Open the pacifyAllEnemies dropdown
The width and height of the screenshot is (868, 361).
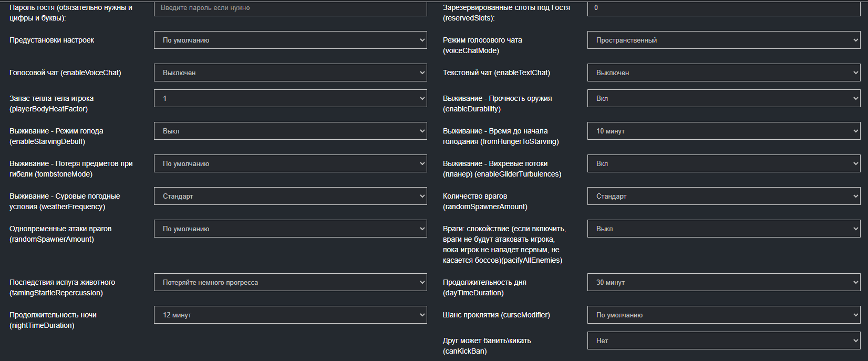pos(723,229)
